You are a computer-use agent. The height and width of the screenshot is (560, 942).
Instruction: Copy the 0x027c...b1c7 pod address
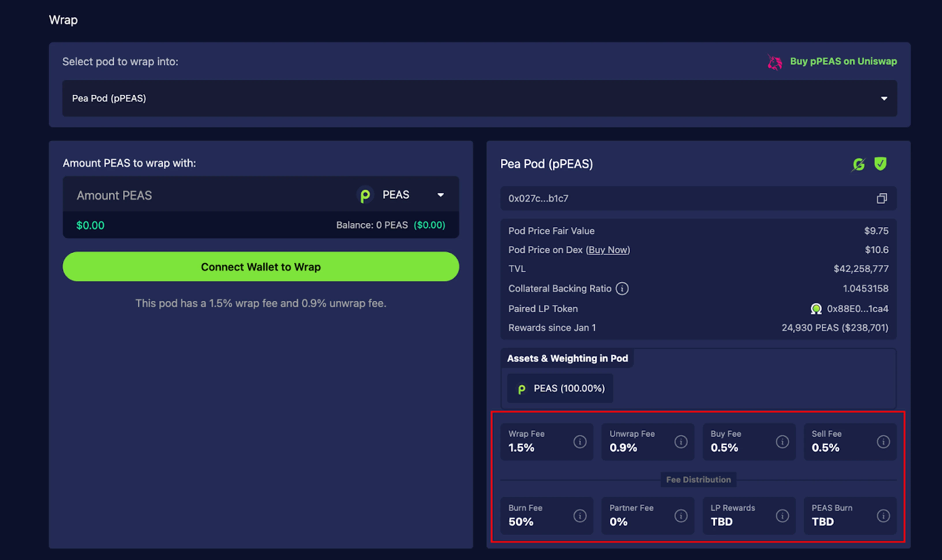click(882, 198)
